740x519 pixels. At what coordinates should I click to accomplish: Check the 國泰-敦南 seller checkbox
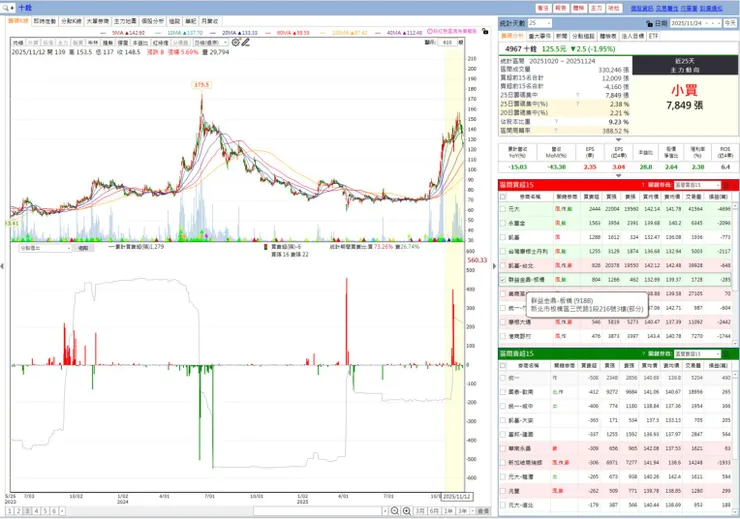pos(503,392)
